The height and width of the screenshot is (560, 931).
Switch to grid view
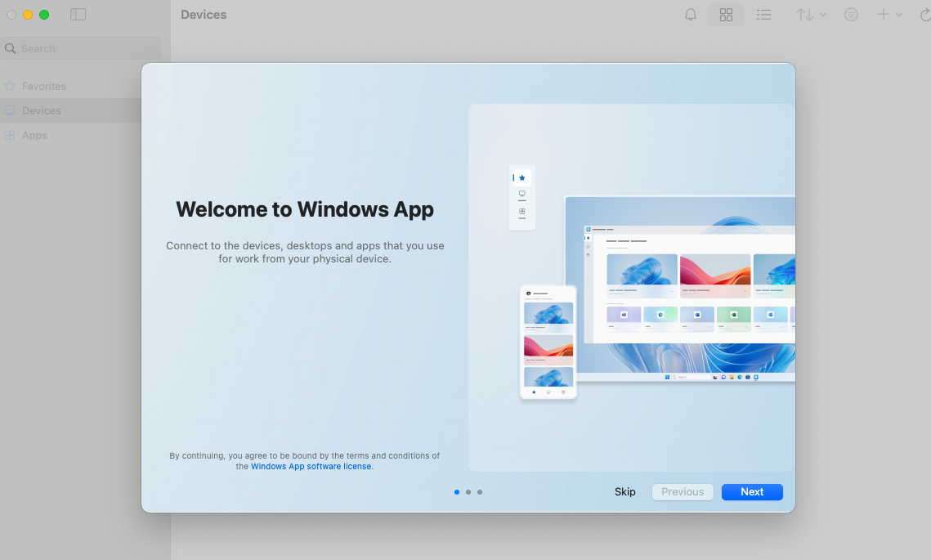pos(726,14)
